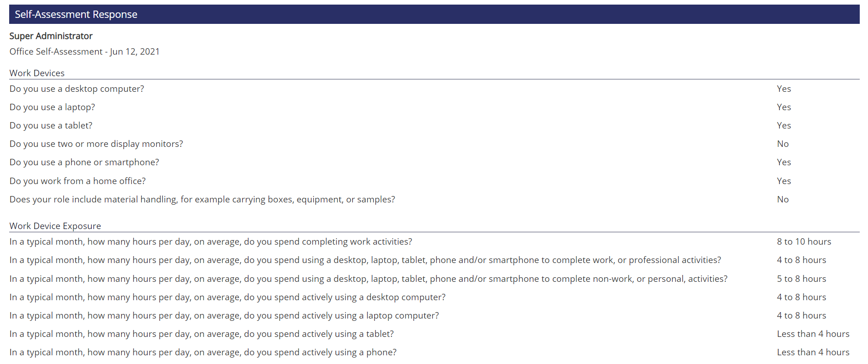Click the Office Self-Assessment - Jun 12, 2021 title
Viewport: 868px width, 364px height.
click(84, 51)
